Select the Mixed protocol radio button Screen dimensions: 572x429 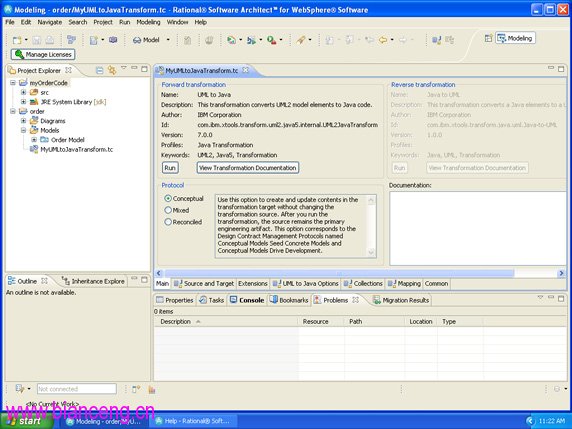point(168,210)
